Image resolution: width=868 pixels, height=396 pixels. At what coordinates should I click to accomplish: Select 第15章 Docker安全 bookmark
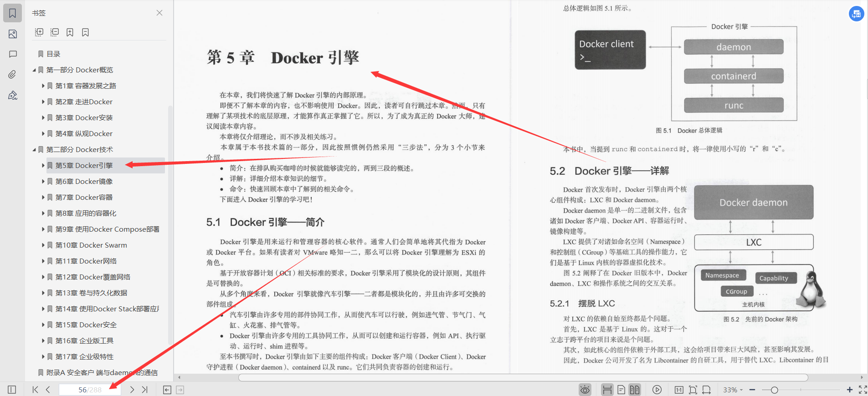86,325
